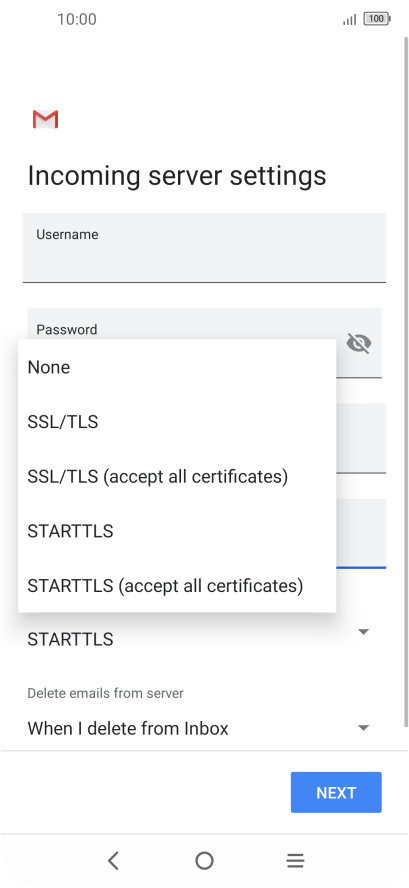409x888 pixels.
Task: Choose SSL/TLS from the security list
Action: pyautogui.click(x=177, y=422)
